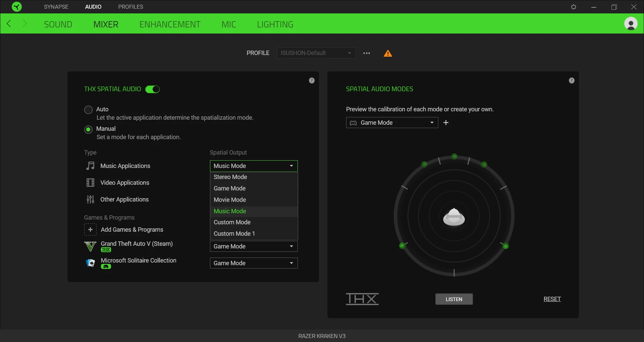Click Other Applications label
The image size is (644, 342).
[x=124, y=199]
